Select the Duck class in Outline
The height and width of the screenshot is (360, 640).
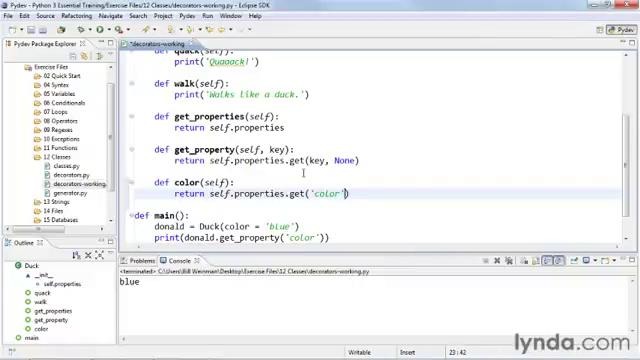(x=31, y=266)
